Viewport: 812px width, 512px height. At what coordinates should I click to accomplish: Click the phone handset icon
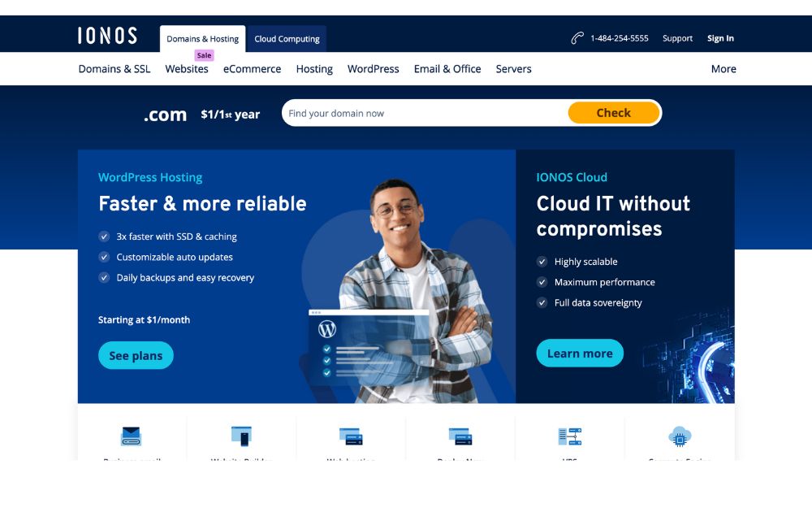[577, 38]
